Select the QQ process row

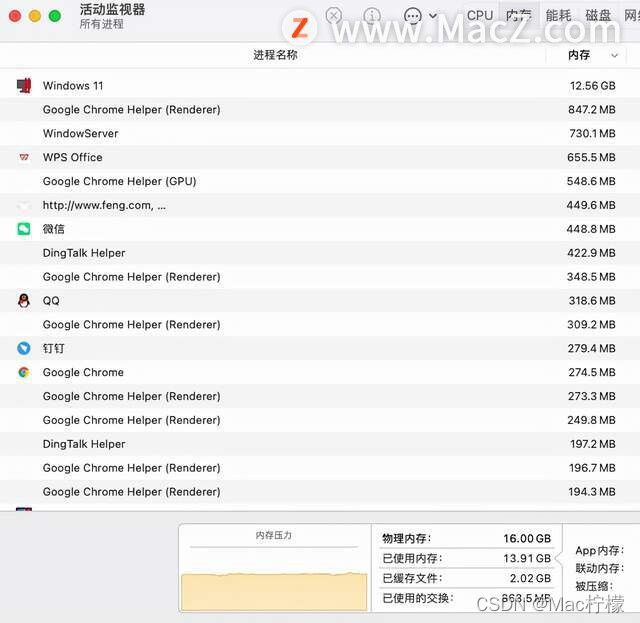[x=320, y=300]
